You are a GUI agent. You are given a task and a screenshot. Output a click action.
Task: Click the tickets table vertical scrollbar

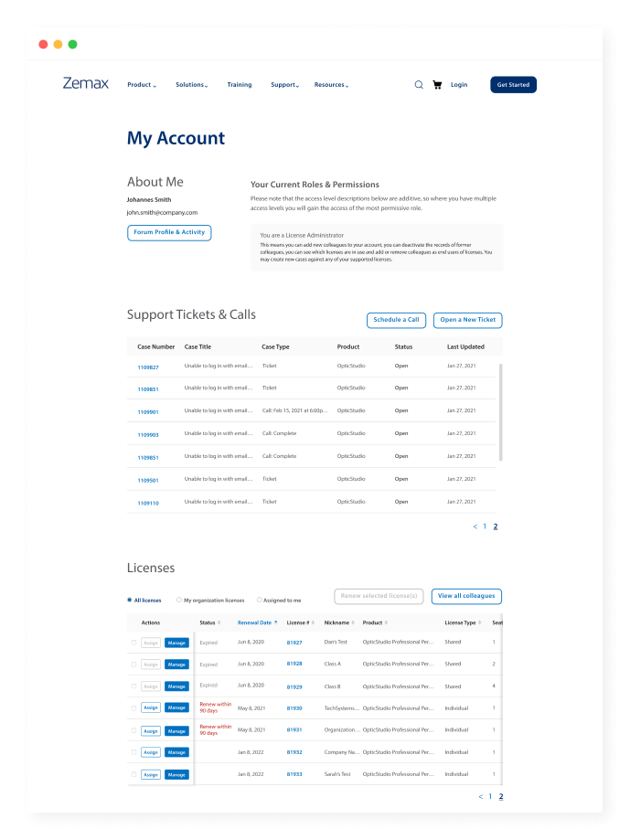point(501,412)
